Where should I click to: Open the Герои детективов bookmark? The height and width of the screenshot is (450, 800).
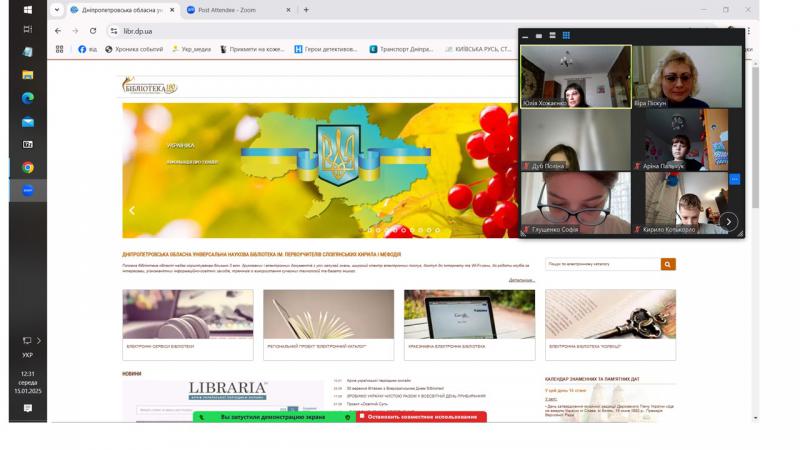click(x=326, y=49)
